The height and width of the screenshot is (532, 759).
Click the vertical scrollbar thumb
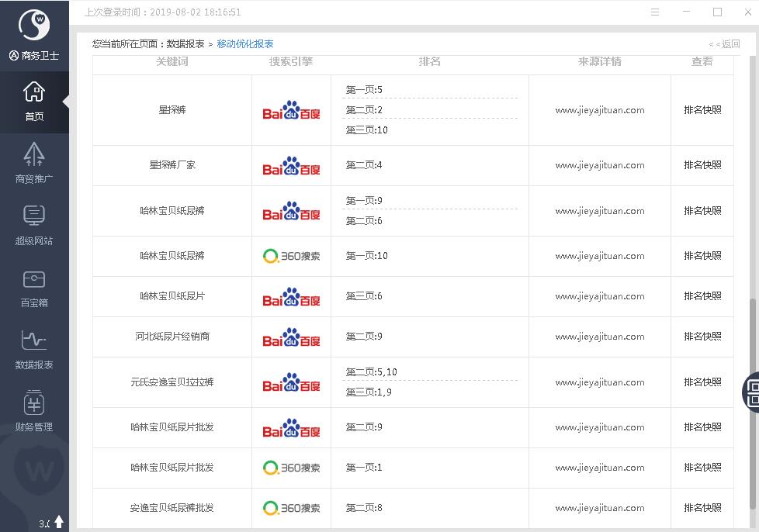(x=753, y=403)
